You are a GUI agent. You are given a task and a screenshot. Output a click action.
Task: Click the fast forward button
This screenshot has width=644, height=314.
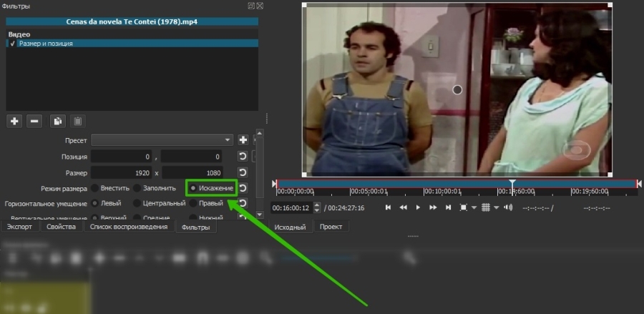(x=433, y=207)
